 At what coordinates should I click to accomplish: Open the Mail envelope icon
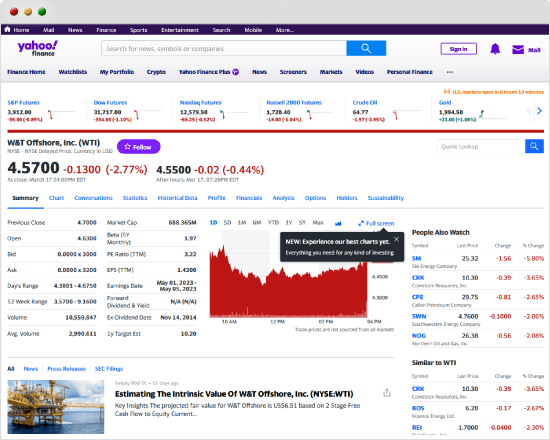[518, 49]
